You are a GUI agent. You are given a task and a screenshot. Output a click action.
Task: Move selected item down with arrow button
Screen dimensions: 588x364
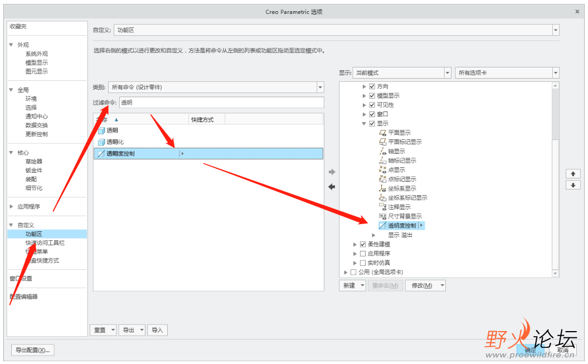tap(573, 185)
